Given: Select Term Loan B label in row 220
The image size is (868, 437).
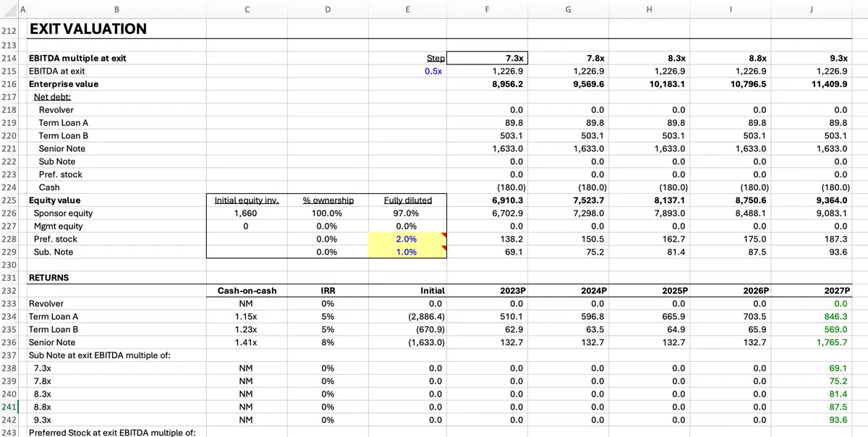Looking at the screenshot, I should coord(64,136).
